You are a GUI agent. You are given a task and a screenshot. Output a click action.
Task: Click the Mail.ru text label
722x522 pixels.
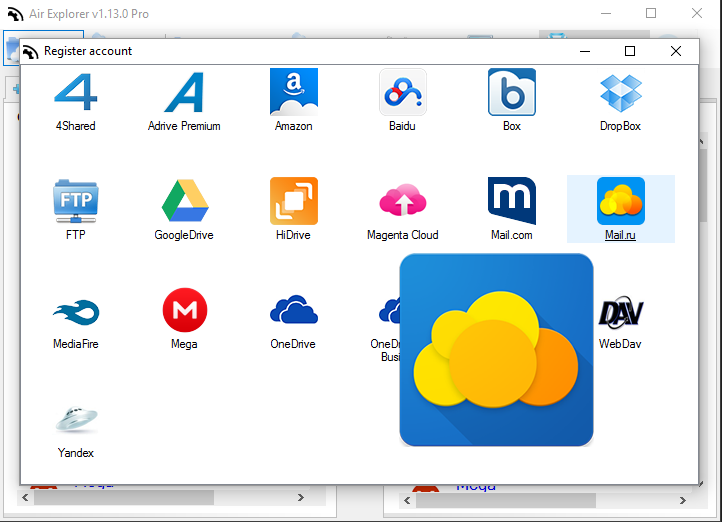pyautogui.click(x=620, y=235)
